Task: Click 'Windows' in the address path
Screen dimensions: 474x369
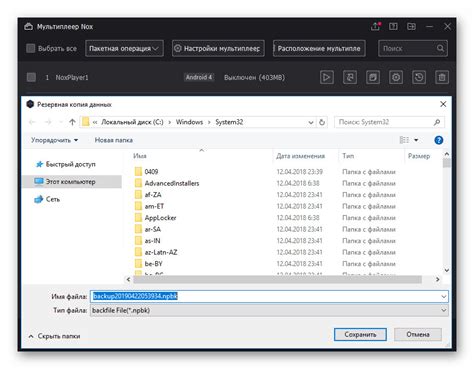Action: pyautogui.click(x=189, y=122)
